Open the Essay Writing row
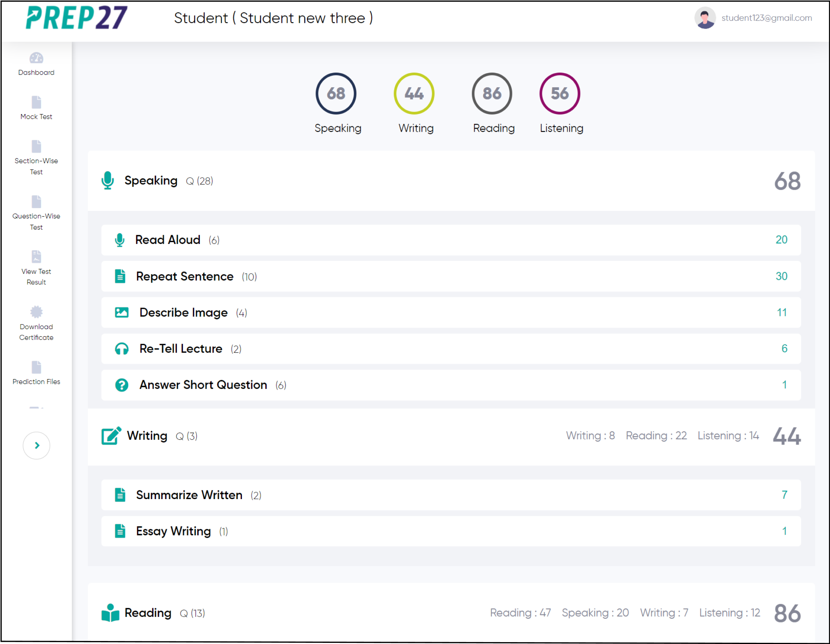The image size is (830, 644). (451, 531)
